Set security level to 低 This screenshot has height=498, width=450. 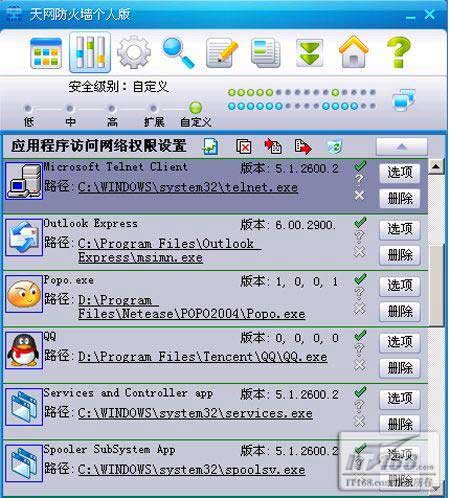point(28,109)
